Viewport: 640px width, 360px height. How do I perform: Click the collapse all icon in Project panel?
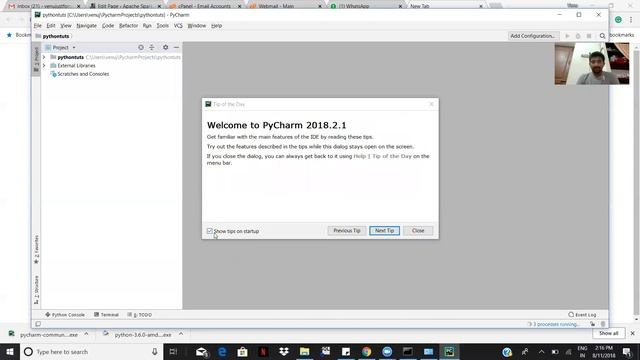click(x=152, y=47)
